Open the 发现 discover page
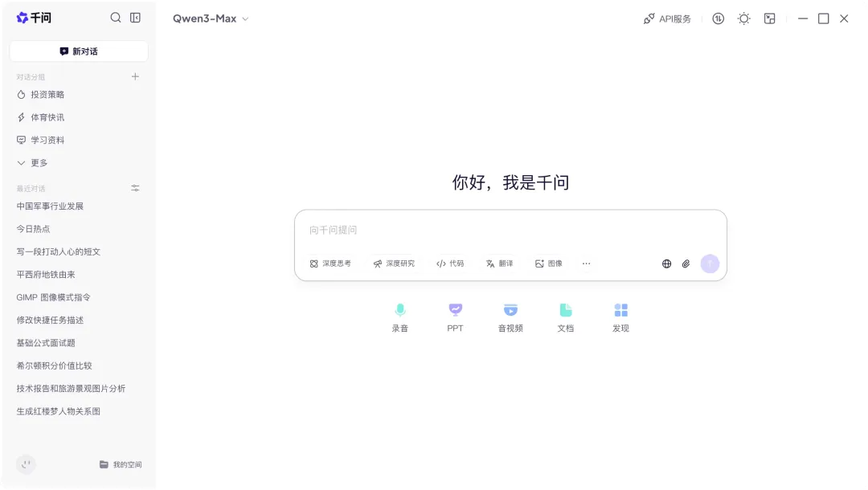Image resolution: width=868 pixels, height=490 pixels. click(x=620, y=318)
